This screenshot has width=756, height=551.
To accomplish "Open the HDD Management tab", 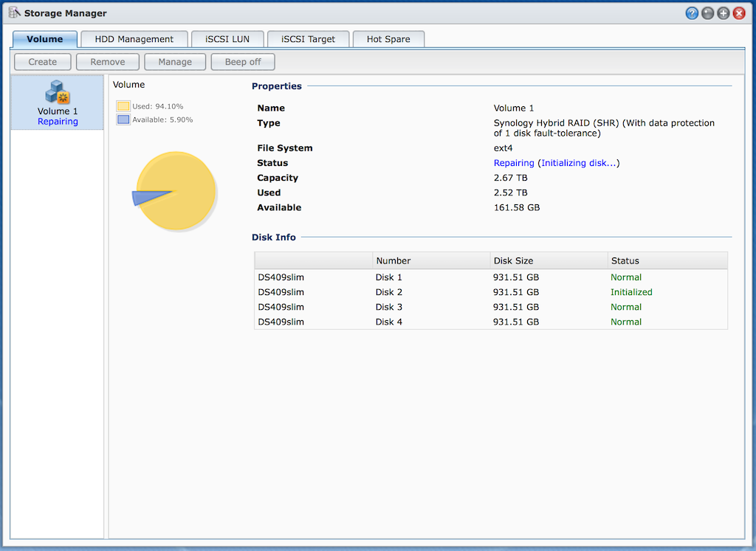I will [x=134, y=39].
